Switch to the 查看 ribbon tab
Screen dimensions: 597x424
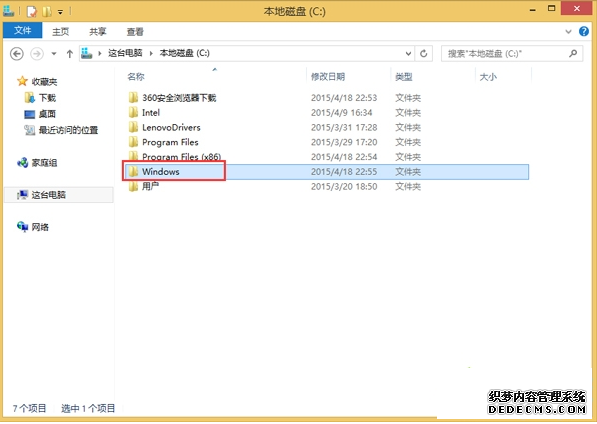[x=135, y=32]
